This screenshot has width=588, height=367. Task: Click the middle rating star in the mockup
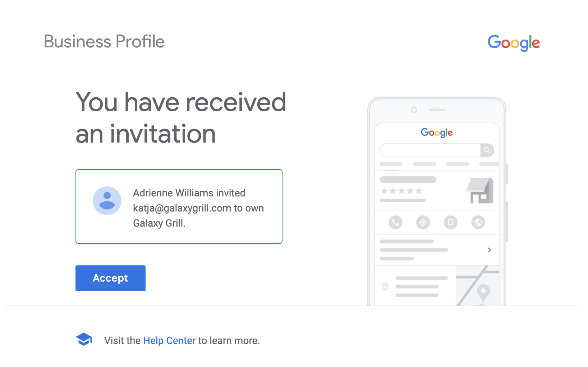tap(401, 191)
